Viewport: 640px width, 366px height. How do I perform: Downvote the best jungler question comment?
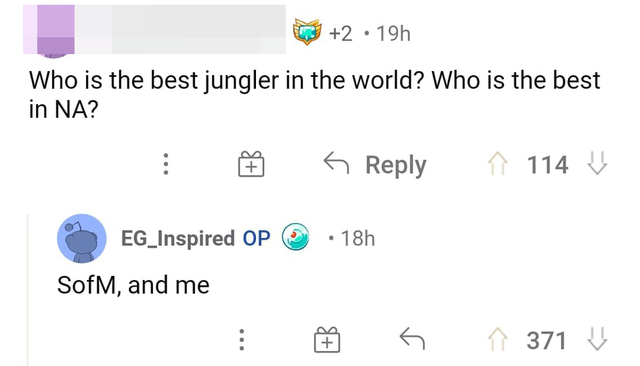click(x=597, y=164)
